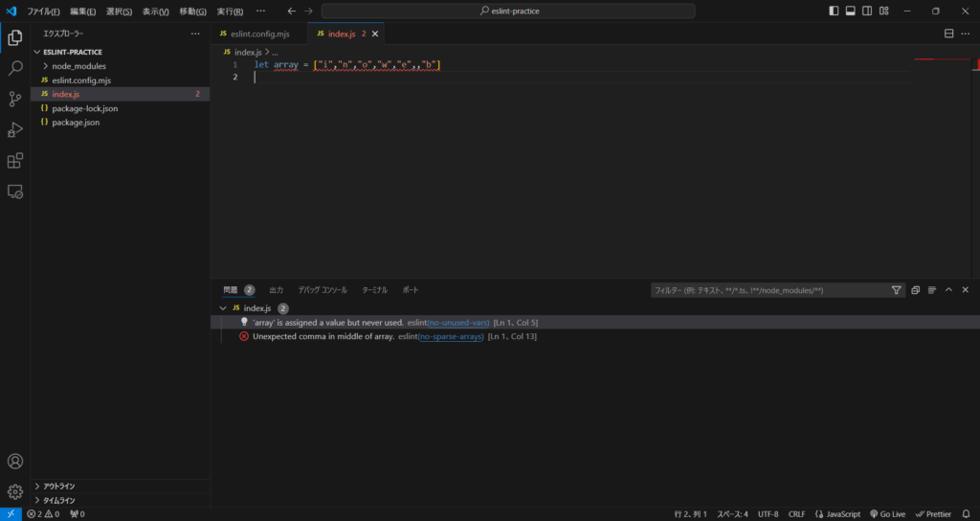Viewport: 980px width, 521px height.
Task: Toggle the bottom panel layout button
Action: pyautogui.click(x=850, y=11)
